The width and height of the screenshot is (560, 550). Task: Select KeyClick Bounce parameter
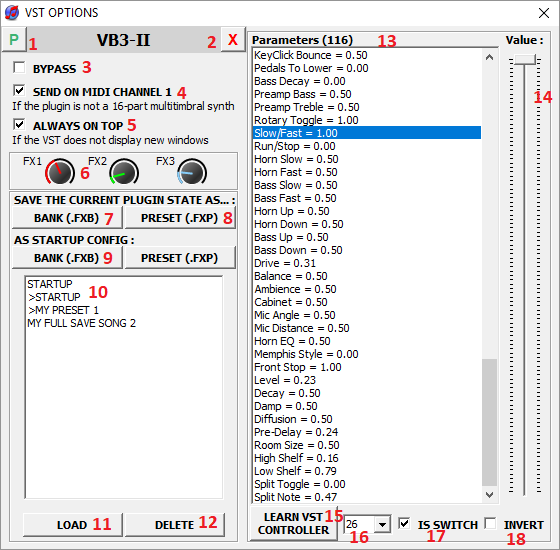click(367, 55)
